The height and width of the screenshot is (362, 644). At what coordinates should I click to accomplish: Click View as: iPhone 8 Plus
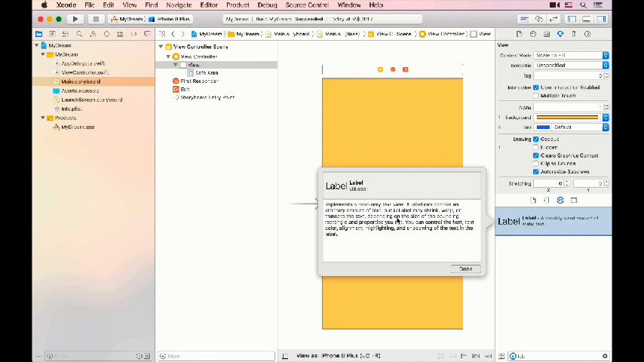pos(339,356)
